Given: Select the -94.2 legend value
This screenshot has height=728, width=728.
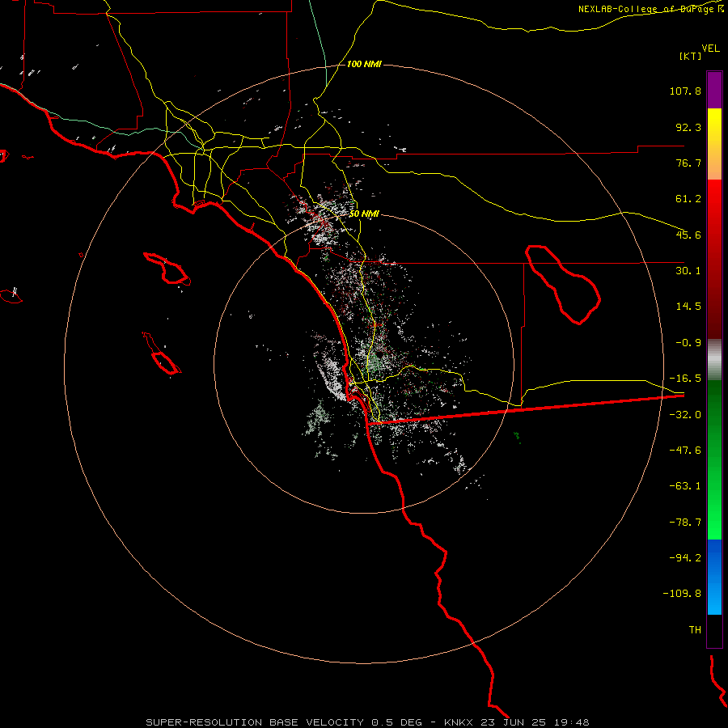Looking at the screenshot, I should [x=685, y=557].
